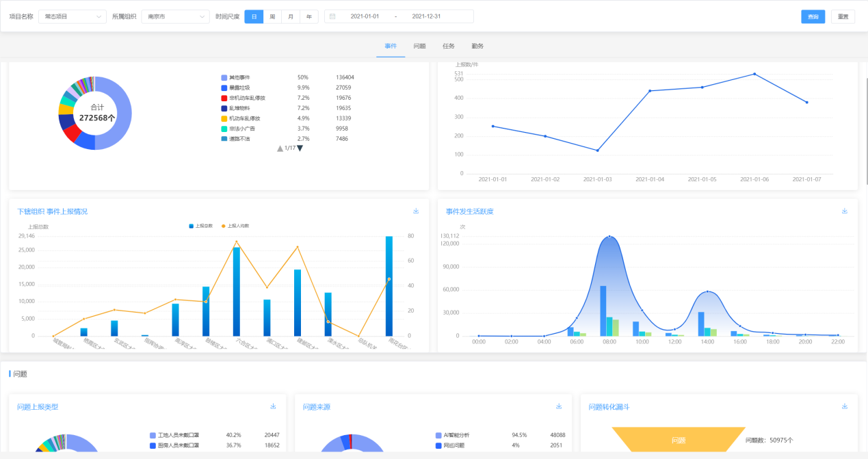The width and height of the screenshot is (868, 459).
Task: Click download icon on 问题来源 panel
Action: pyautogui.click(x=559, y=406)
